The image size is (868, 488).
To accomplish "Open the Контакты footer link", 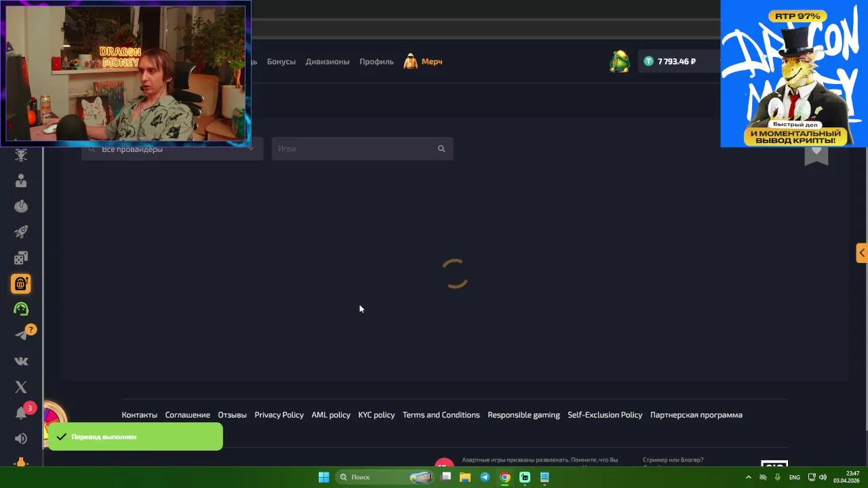I will coord(139,415).
